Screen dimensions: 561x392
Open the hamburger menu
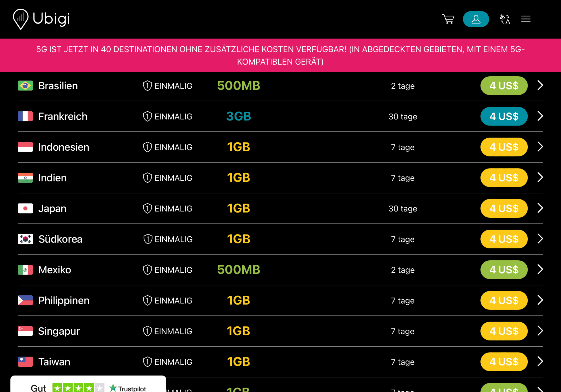click(x=526, y=19)
